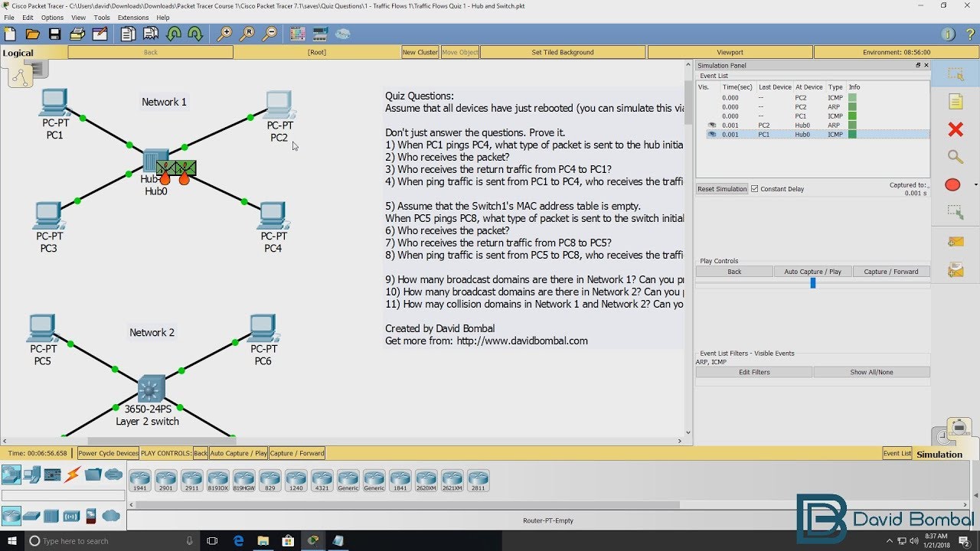Open the Drawing Palette icon
The width and height of the screenshot is (980, 551).
298,34
